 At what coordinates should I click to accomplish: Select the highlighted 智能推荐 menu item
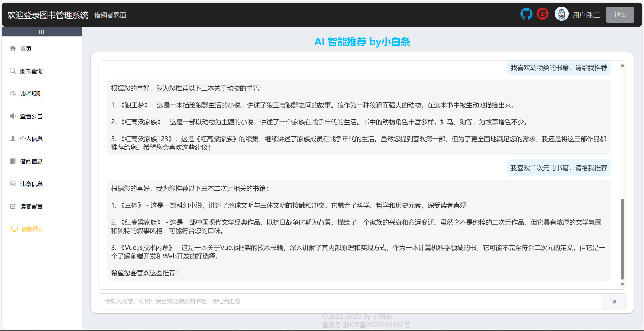[x=32, y=229]
